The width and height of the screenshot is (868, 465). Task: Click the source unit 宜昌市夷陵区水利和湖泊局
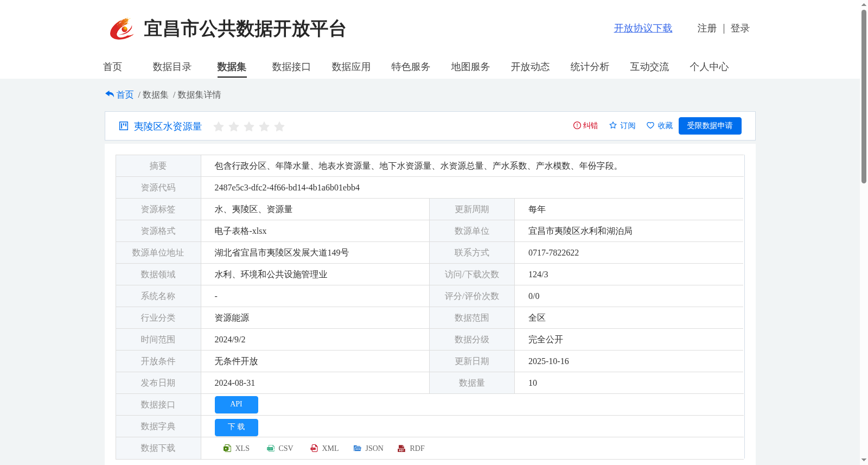point(580,231)
